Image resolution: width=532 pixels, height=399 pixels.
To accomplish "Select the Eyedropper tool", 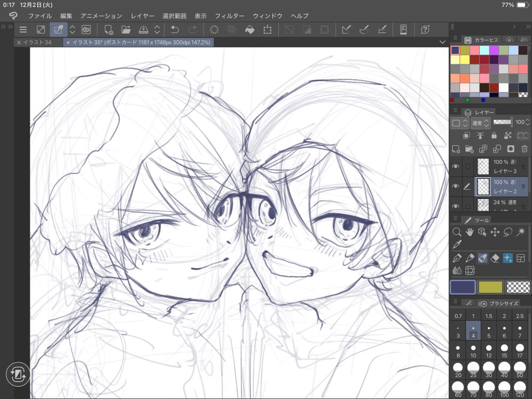I will pyautogui.click(x=456, y=245).
